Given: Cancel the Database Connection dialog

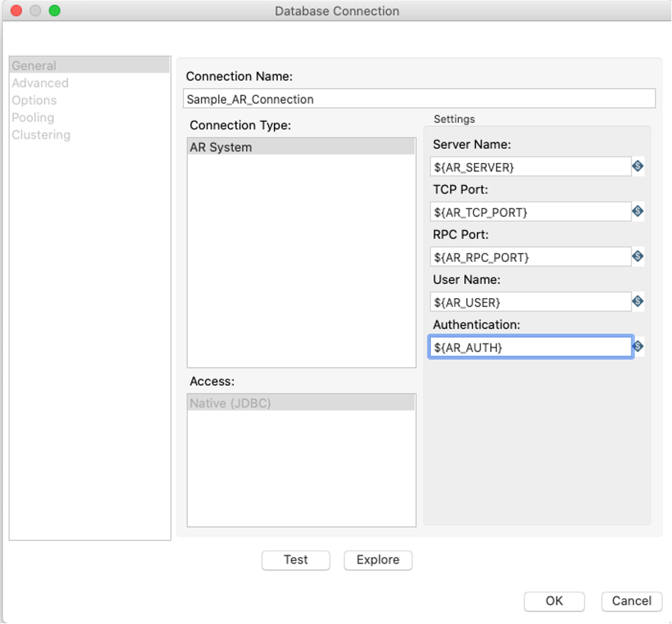Looking at the screenshot, I should click(x=631, y=601).
